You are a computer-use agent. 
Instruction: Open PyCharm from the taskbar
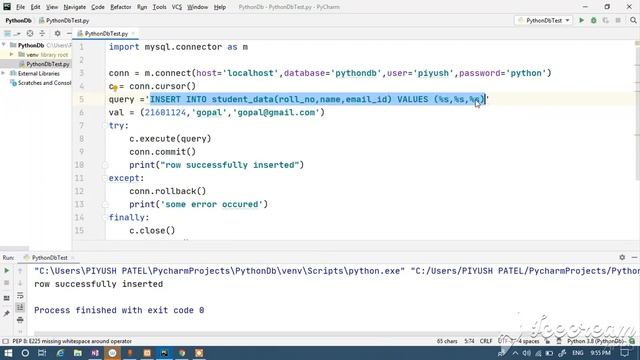pos(164,353)
